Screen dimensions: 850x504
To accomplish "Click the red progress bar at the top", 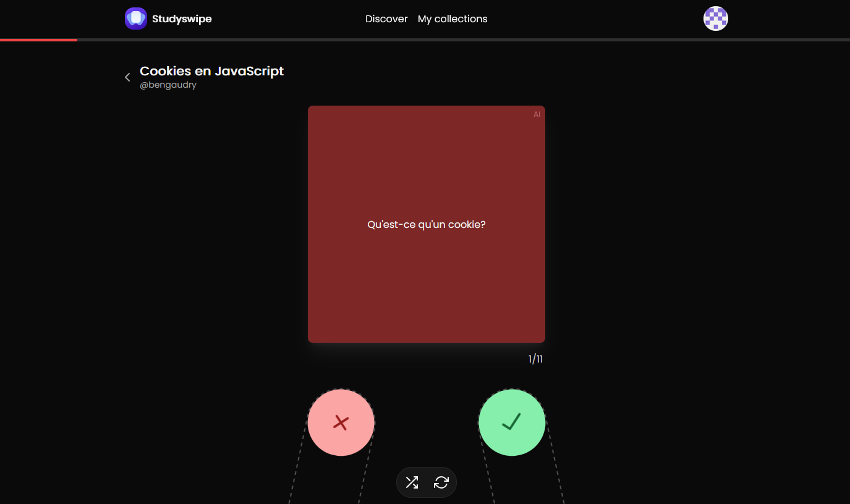I will tap(38, 40).
